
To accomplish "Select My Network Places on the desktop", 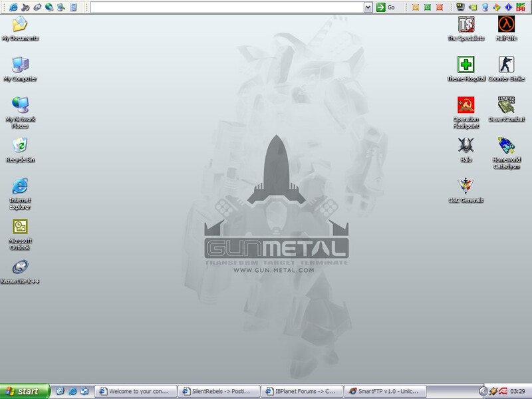I will [x=20, y=112].
